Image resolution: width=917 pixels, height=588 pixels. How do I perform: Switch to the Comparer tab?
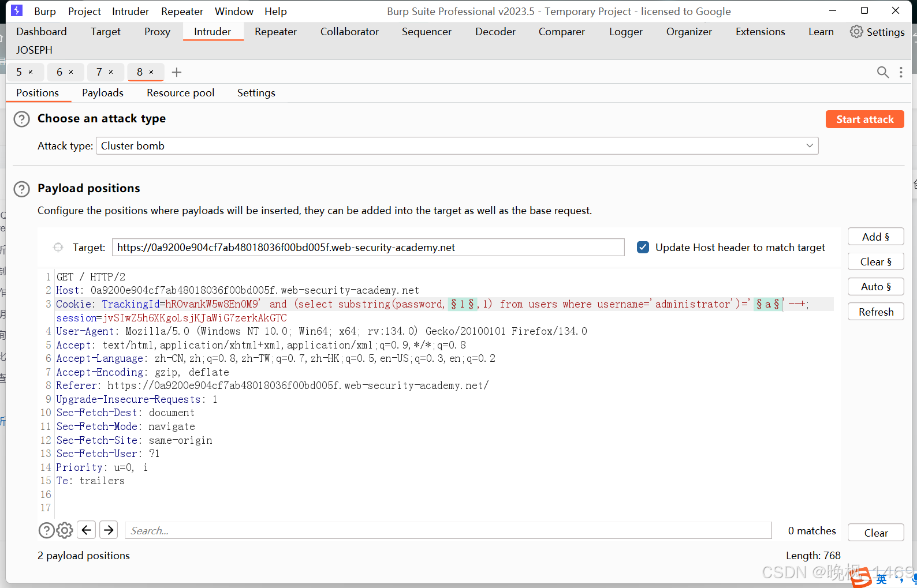coord(562,32)
